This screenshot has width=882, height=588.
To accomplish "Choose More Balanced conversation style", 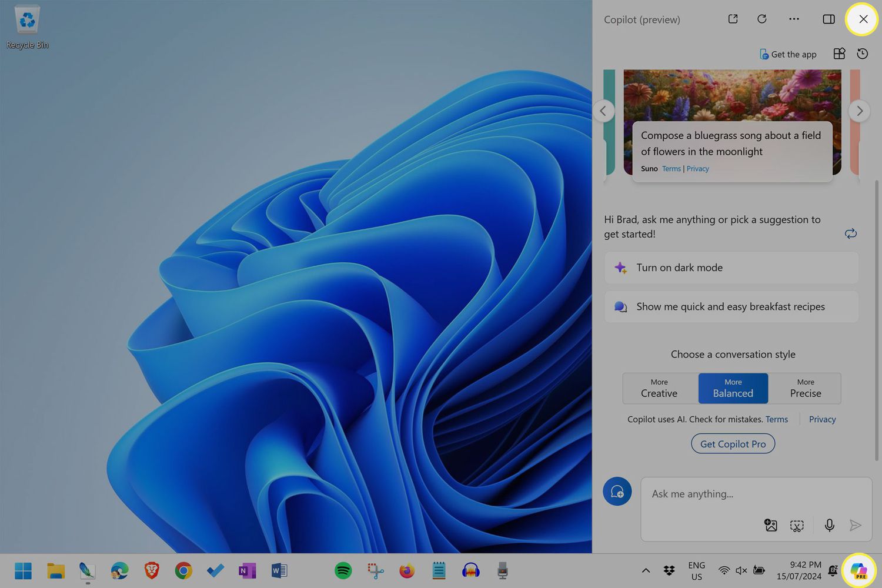I will coord(733,388).
